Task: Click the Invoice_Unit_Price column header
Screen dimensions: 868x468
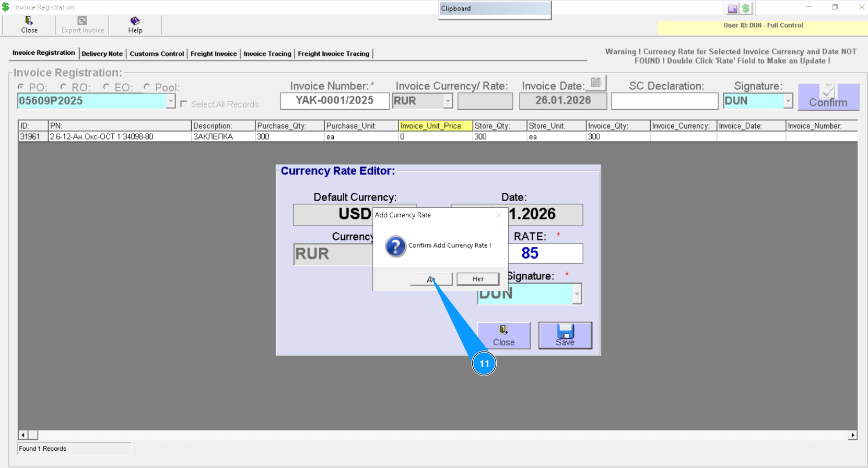Action: point(436,126)
